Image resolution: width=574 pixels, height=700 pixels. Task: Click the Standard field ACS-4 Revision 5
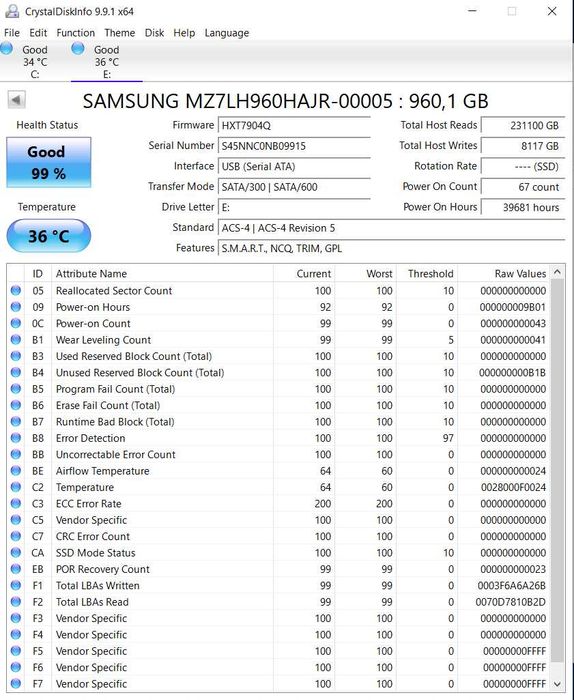[x=391, y=228]
